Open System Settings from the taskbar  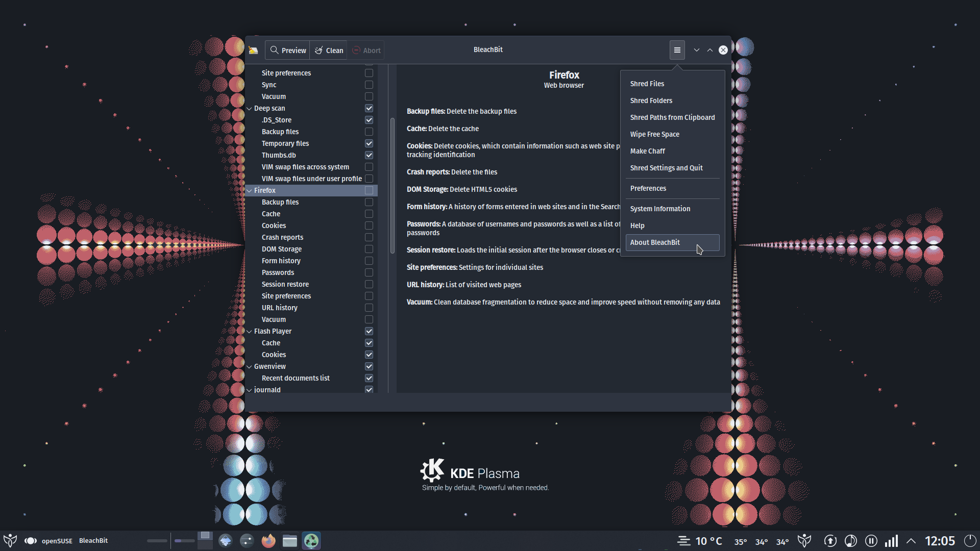pos(247,540)
